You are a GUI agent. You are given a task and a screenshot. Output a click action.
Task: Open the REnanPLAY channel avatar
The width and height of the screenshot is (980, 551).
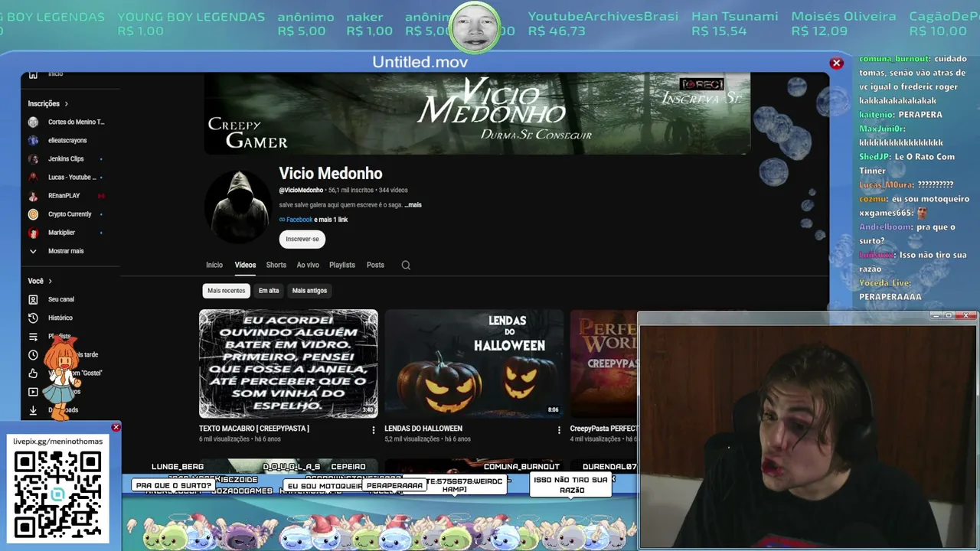(33, 196)
